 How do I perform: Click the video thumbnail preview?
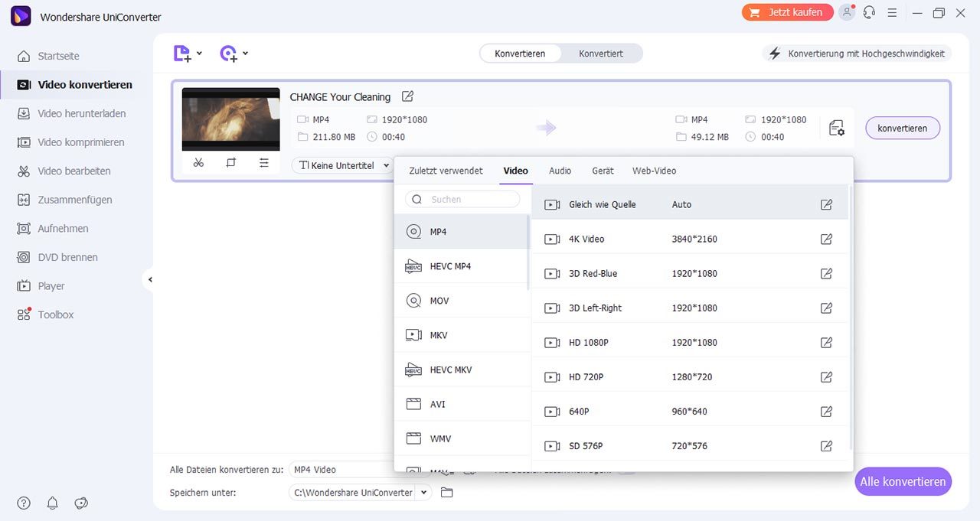pyautogui.click(x=230, y=119)
